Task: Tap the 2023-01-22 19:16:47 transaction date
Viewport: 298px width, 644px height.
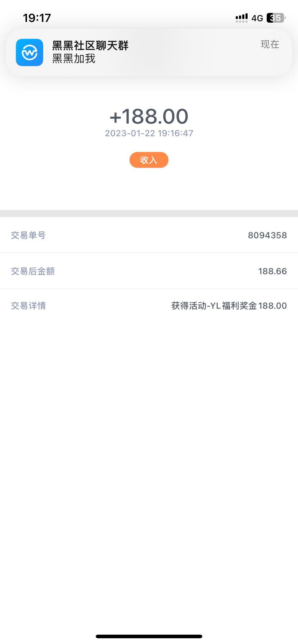Action: tap(149, 133)
